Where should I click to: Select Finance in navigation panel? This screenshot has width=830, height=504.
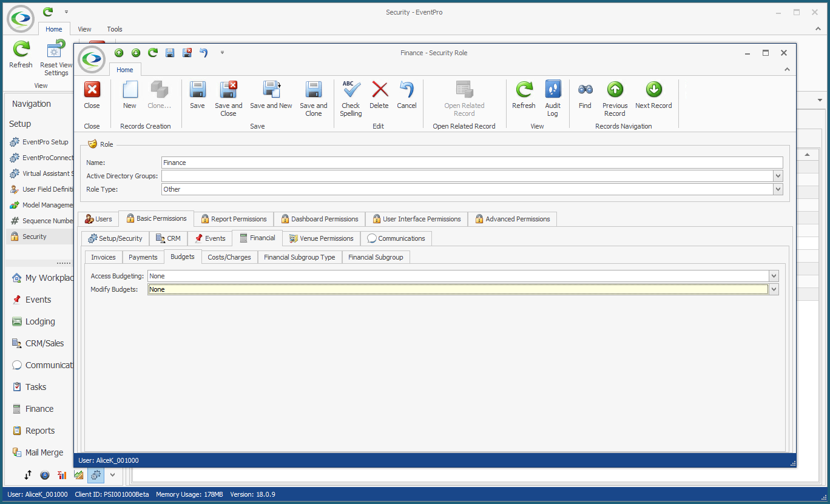pos(39,409)
